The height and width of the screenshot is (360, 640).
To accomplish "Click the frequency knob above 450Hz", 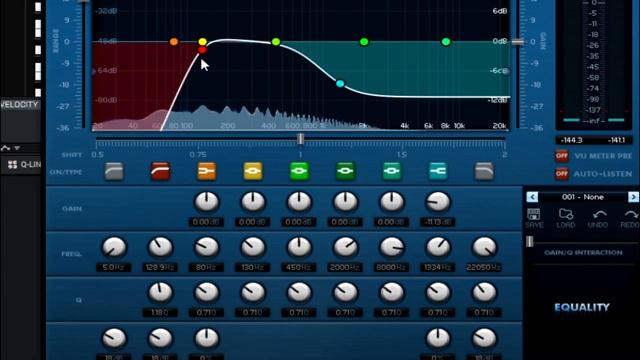I will (x=299, y=247).
